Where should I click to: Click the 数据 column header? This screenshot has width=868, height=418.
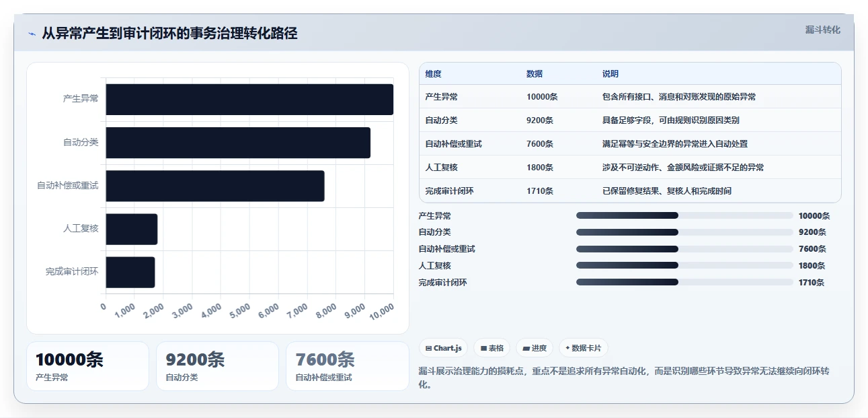[x=535, y=74]
